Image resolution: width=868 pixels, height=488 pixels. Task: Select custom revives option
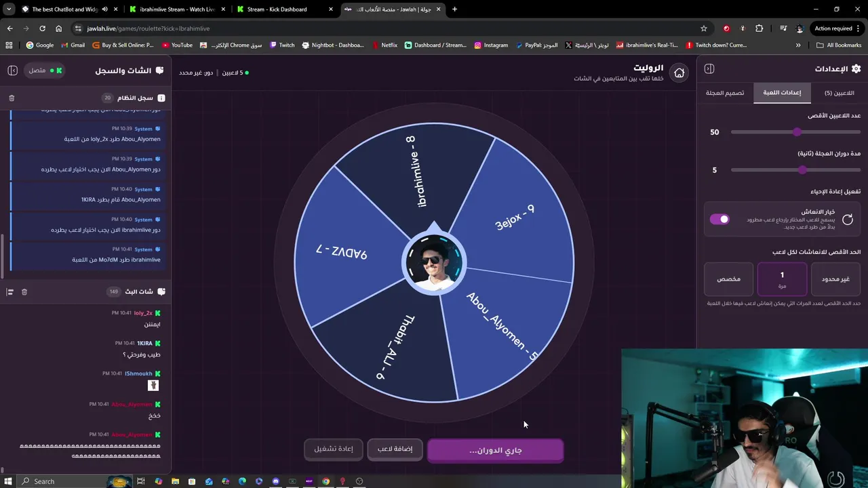pos(728,279)
